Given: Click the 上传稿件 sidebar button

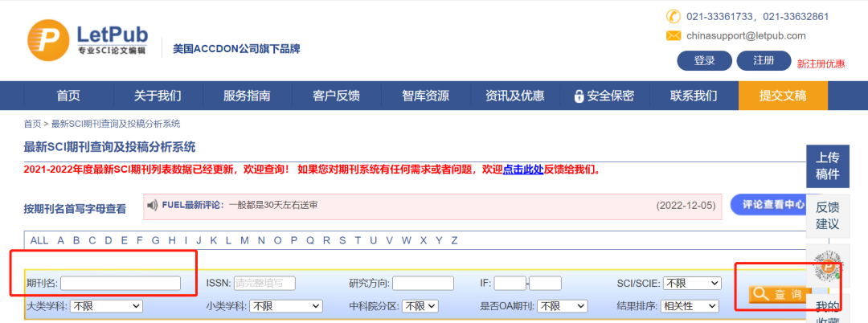Looking at the screenshot, I should tap(828, 166).
